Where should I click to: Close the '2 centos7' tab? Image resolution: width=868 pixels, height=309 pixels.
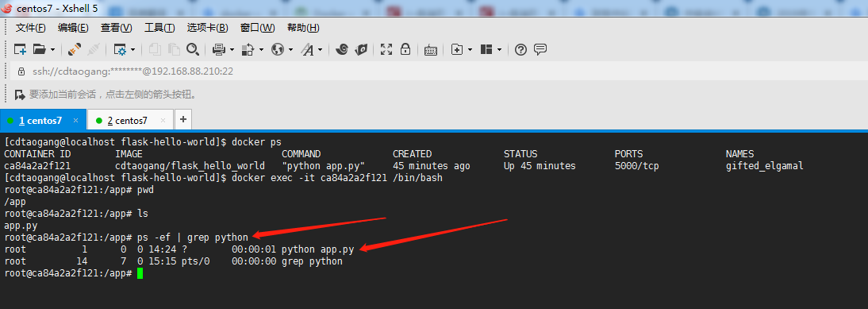[163, 120]
